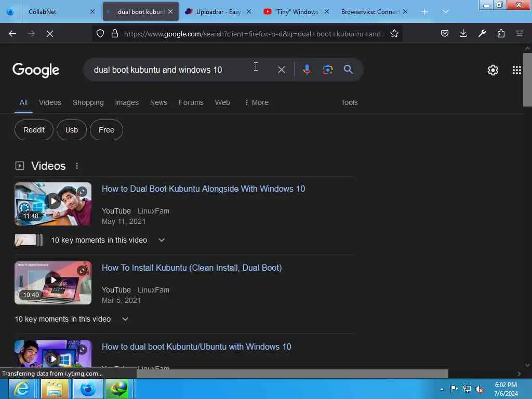
Task: Select the News search tab
Action: (158, 102)
